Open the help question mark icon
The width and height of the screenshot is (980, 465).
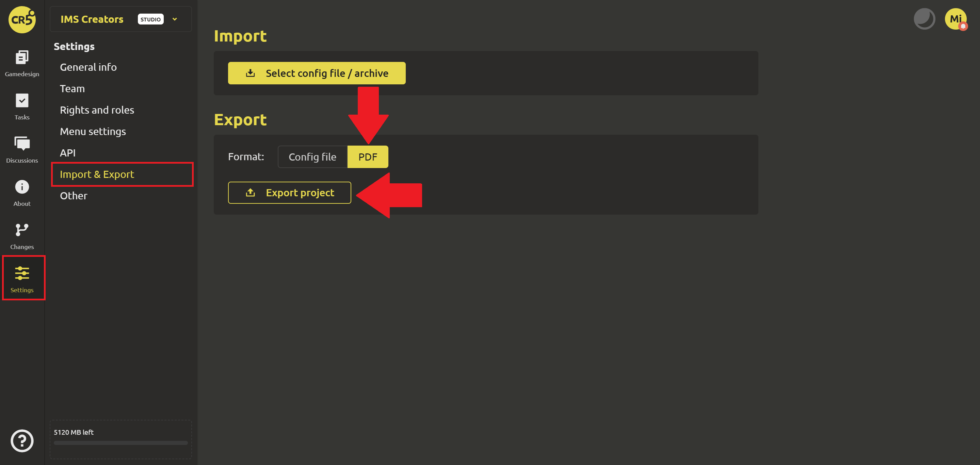pos(22,441)
